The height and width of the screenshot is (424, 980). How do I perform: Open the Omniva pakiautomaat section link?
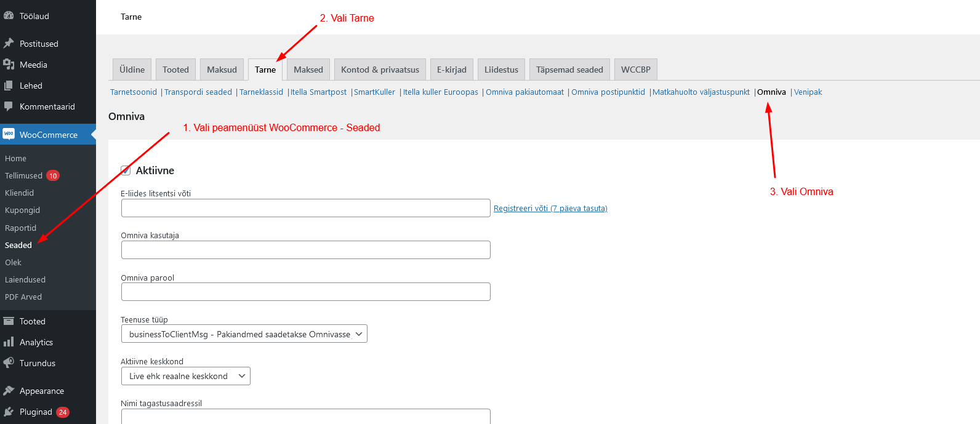tap(524, 92)
